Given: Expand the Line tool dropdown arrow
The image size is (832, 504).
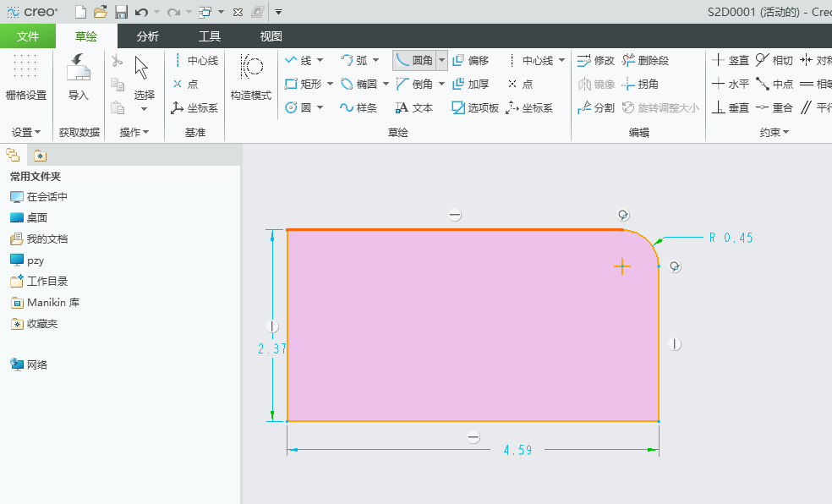Looking at the screenshot, I should (320, 61).
